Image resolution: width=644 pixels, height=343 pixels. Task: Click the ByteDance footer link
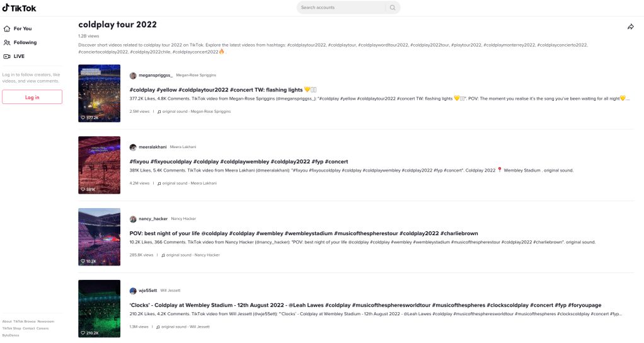(x=11, y=335)
